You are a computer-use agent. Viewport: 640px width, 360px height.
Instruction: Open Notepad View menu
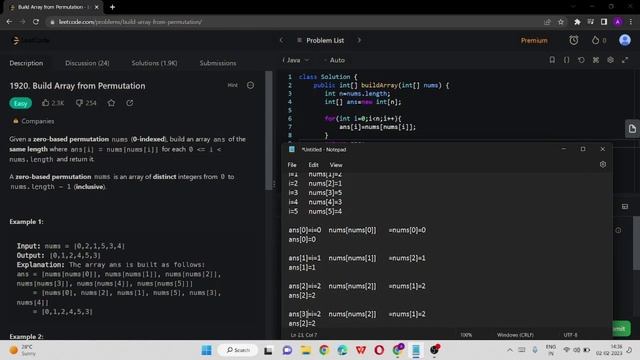[336, 165]
